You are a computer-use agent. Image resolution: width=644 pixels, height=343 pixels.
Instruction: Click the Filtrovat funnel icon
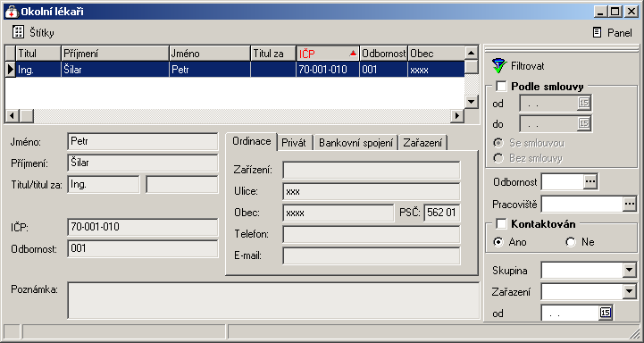click(499, 66)
